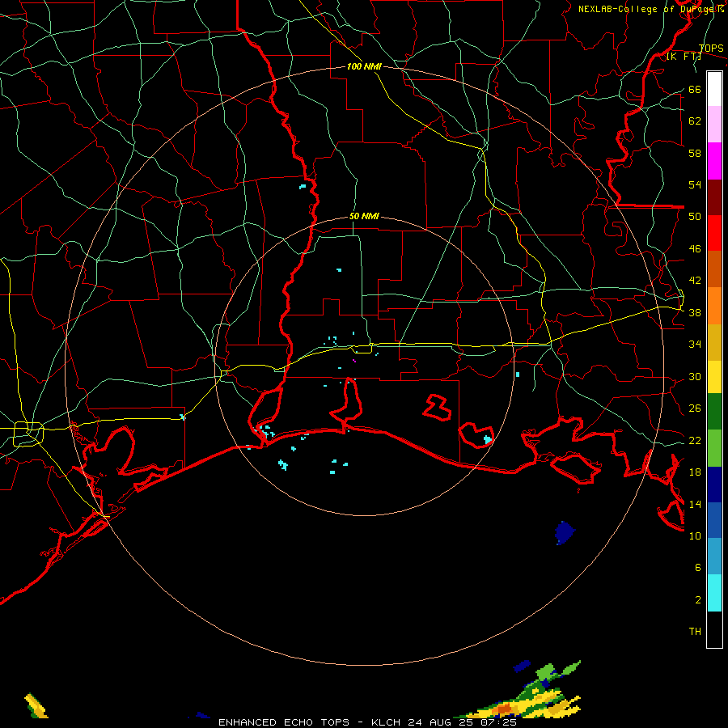Click the legend value "22"
Viewport: 728px width, 728px height.
tap(695, 440)
